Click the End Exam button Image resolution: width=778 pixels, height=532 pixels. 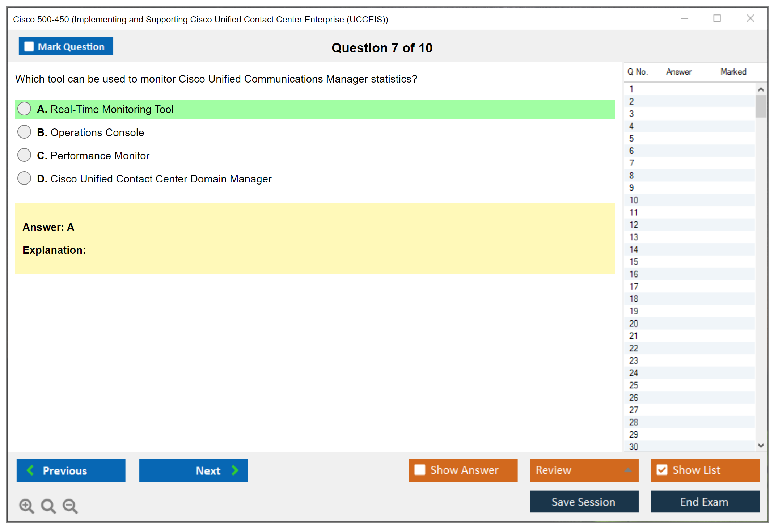705,502
